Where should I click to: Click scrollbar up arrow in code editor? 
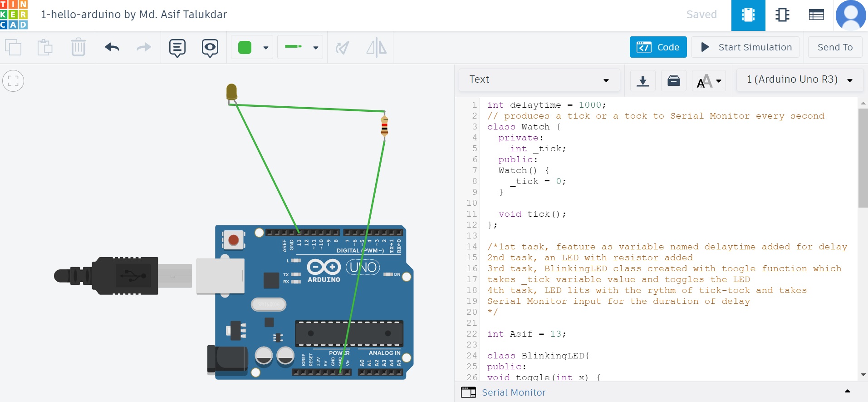[863, 103]
